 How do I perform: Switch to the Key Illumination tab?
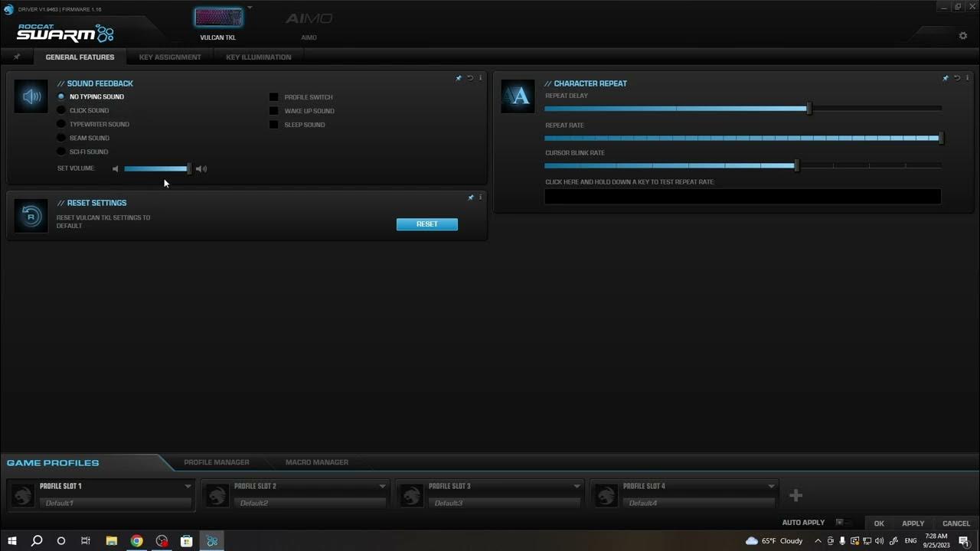[258, 57]
